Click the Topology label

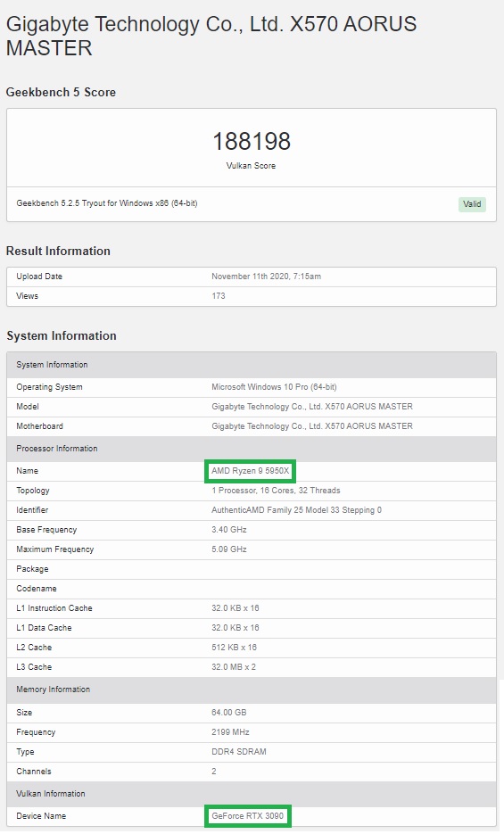tap(33, 491)
